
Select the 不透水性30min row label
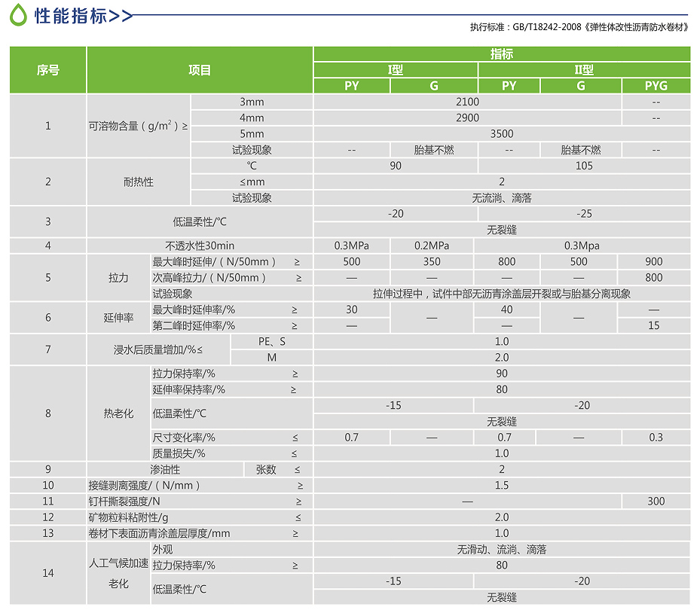coord(200,246)
